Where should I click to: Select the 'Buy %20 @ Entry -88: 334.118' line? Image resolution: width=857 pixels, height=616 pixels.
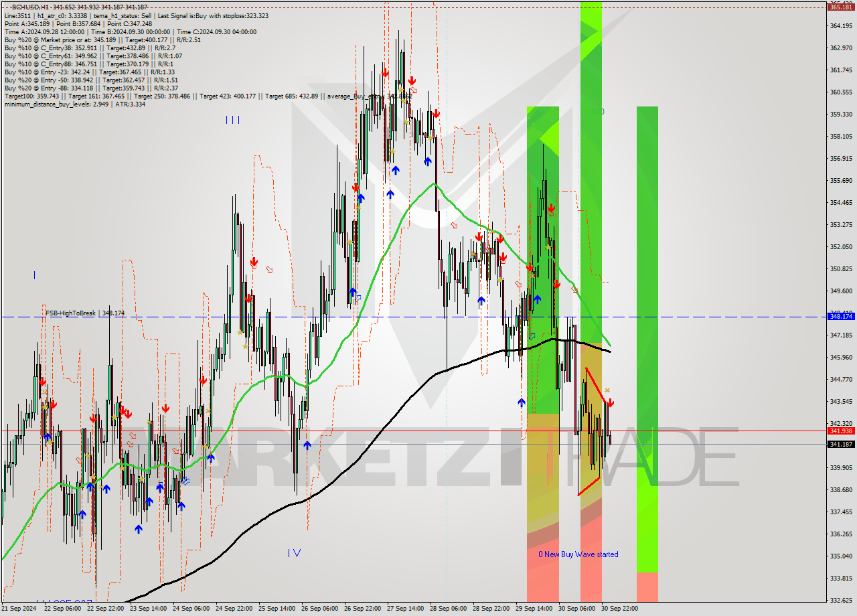(91, 88)
